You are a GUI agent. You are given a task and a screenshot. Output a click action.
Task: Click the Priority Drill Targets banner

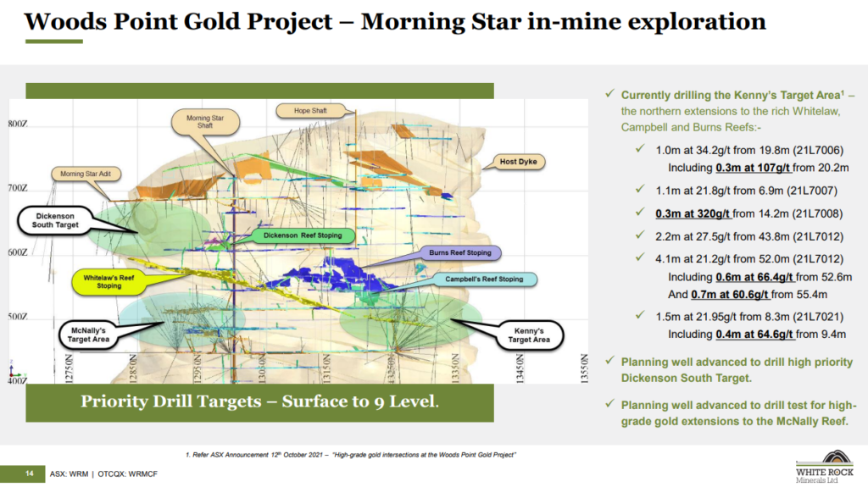[x=259, y=402]
